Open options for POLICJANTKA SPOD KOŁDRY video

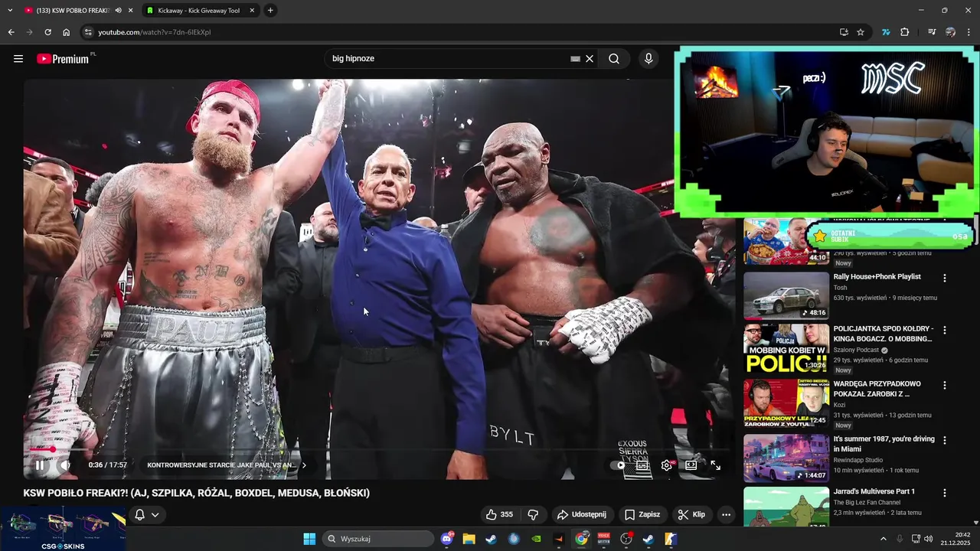tap(944, 330)
